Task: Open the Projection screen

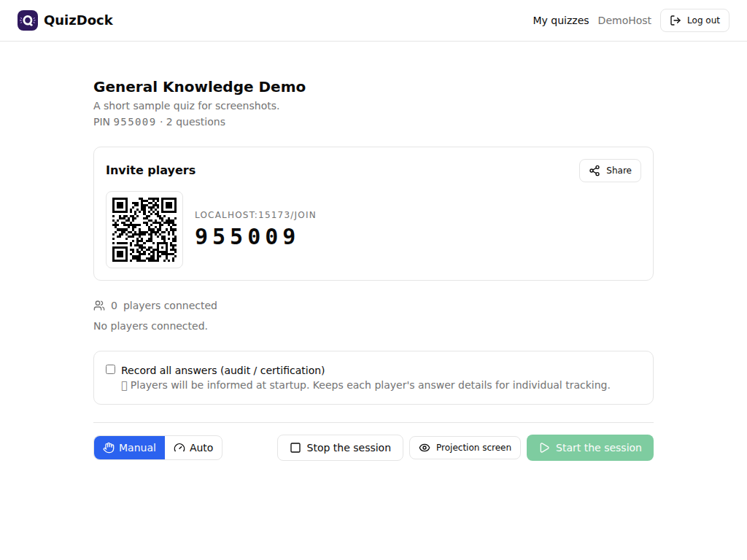Action: pyautogui.click(x=465, y=448)
